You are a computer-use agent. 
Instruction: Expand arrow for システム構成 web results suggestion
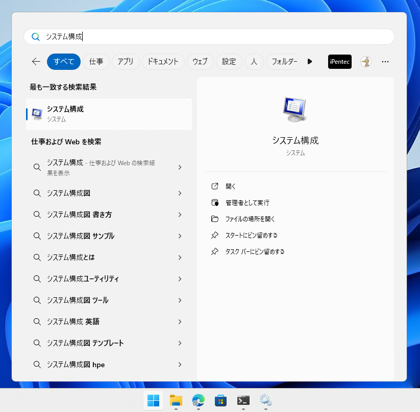[x=180, y=167]
